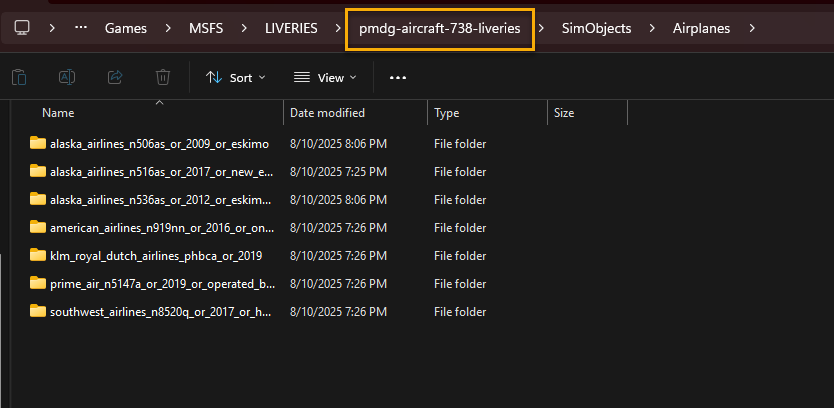This screenshot has width=834, height=408.
Task: Expand chevron after Games breadcrumb
Action: pos(168,28)
